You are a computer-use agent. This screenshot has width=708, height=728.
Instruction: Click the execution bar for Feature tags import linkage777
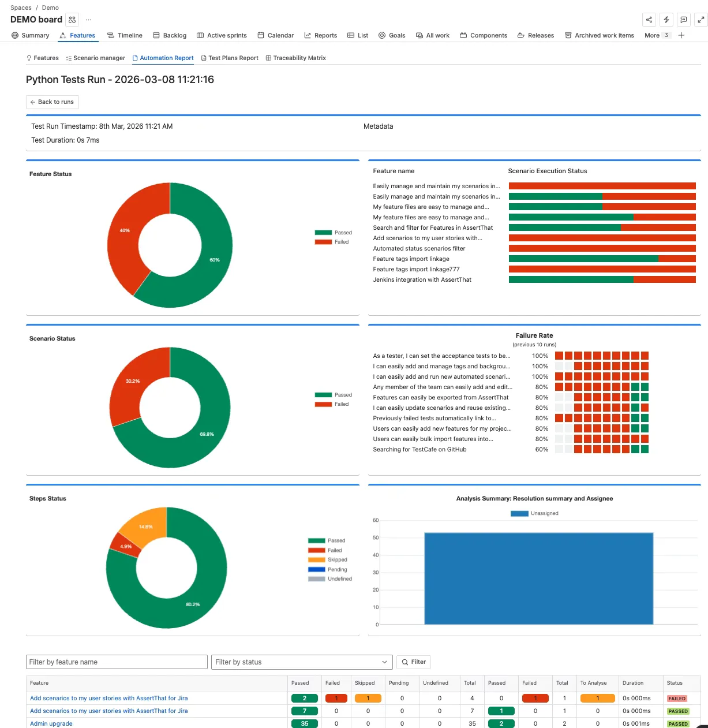coord(602,269)
